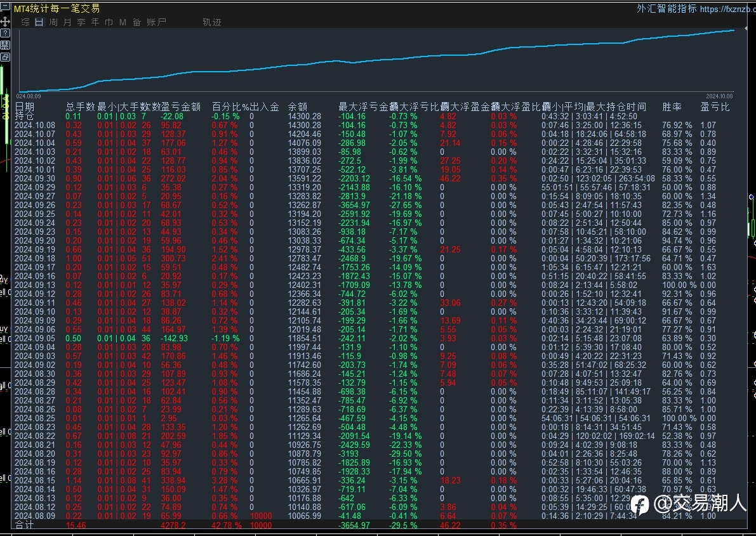Select the 2024.08.20 date row

pyautogui.click(x=35, y=454)
